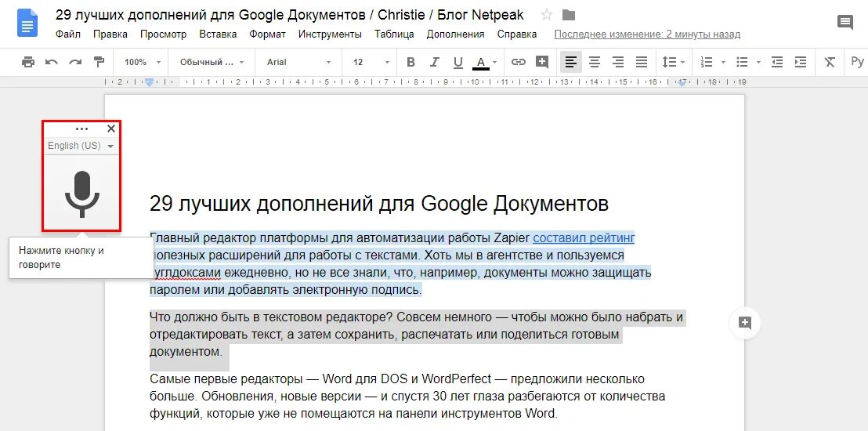This screenshot has width=868, height=431.
Task: Star this document
Action: pyautogui.click(x=546, y=15)
